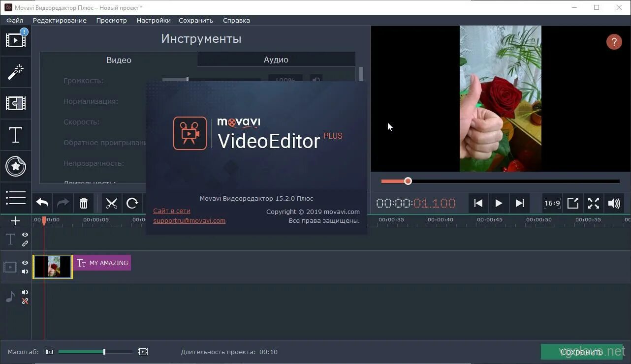Add a new track with plus icon
This screenshot has height=364, width=631.
pyautogui.click(x=15, y=221)
